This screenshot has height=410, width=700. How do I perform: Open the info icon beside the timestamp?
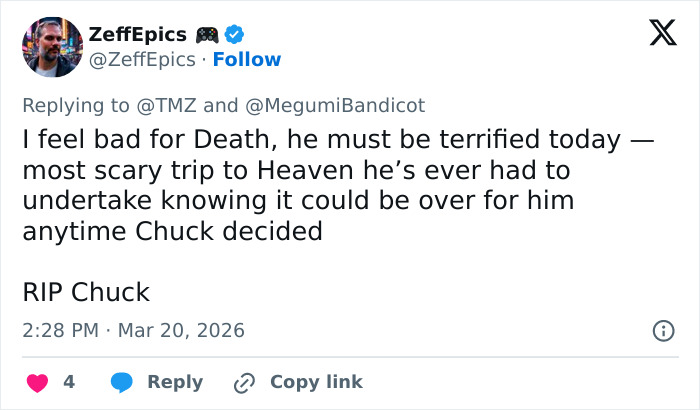click(662, 329)
